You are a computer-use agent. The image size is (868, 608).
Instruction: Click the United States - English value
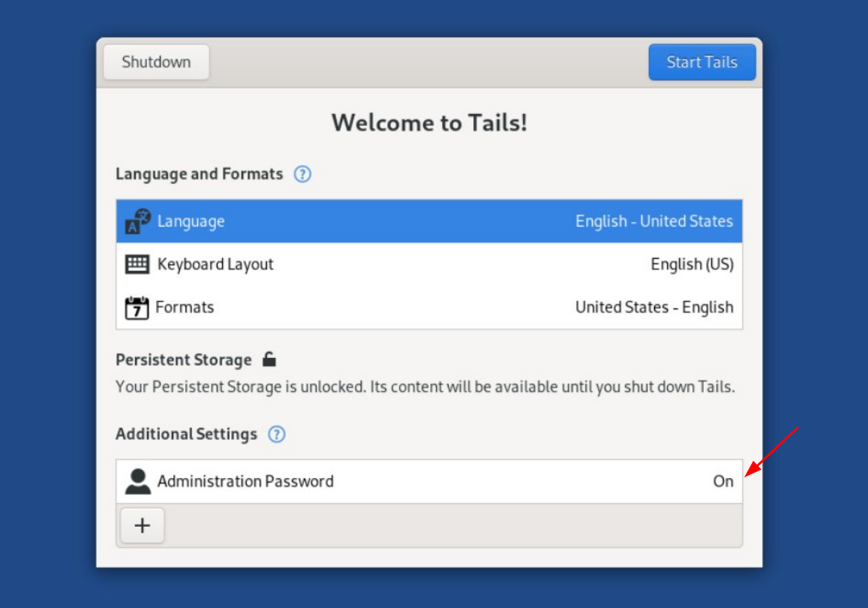tap(654, 307)
